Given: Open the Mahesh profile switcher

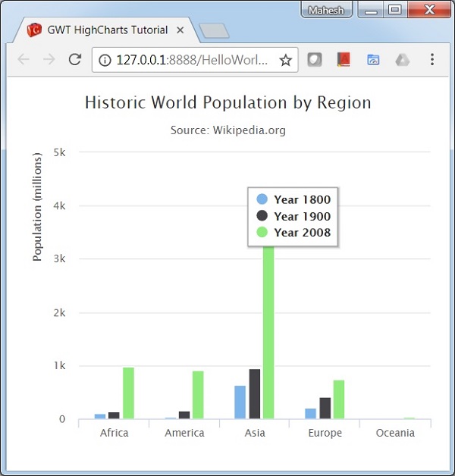Looking at the screenshot, I should coord(327,11).
